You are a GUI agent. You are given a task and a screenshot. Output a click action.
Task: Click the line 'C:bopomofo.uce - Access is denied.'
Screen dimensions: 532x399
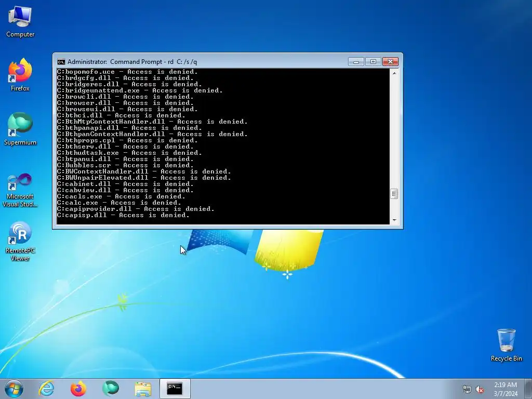click(127, 72)
